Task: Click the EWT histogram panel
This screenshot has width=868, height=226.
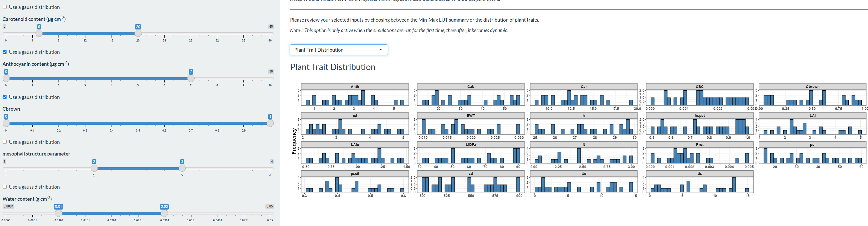Action: tap(471, 127)
